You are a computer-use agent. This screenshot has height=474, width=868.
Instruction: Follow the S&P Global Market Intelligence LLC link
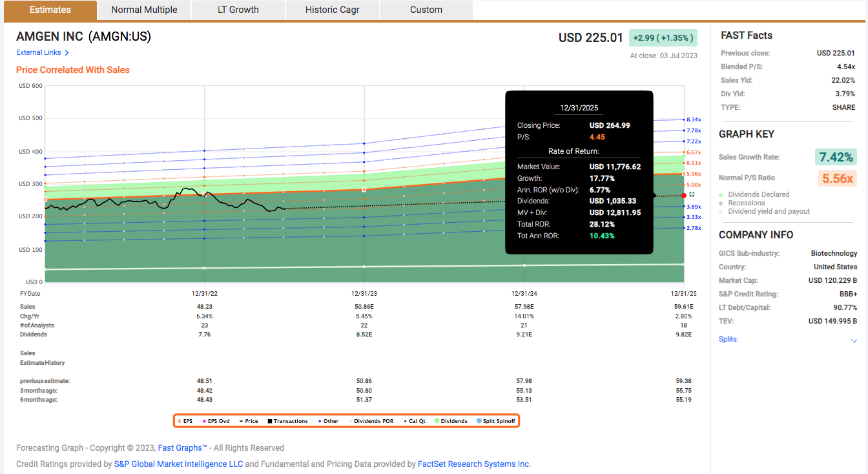pyautogui.click(x=178, y=464)
